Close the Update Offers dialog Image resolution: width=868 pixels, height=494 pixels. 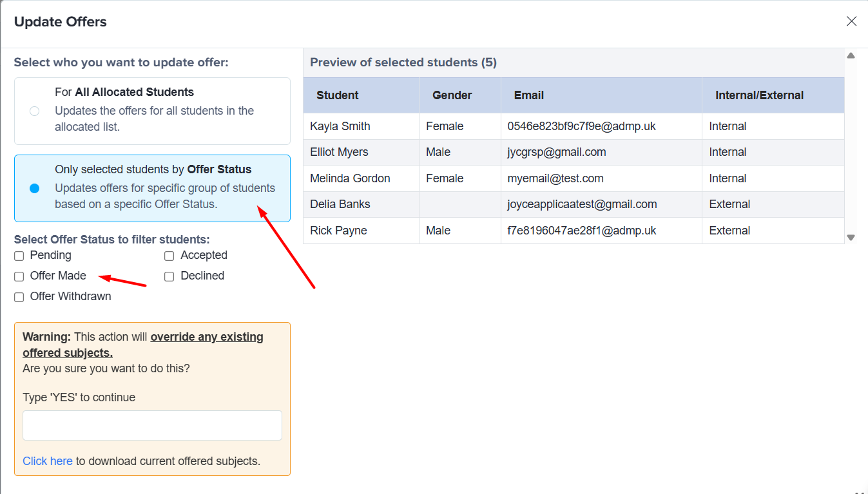coord(851,22)
